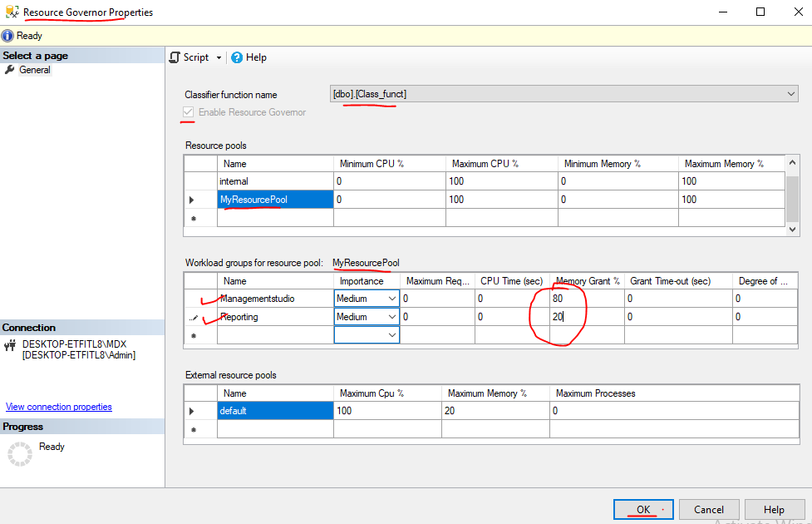Screen dimensions: 812x524
Task: Close the Resource Governor Properties window
Action: click(x=799, y=12)
